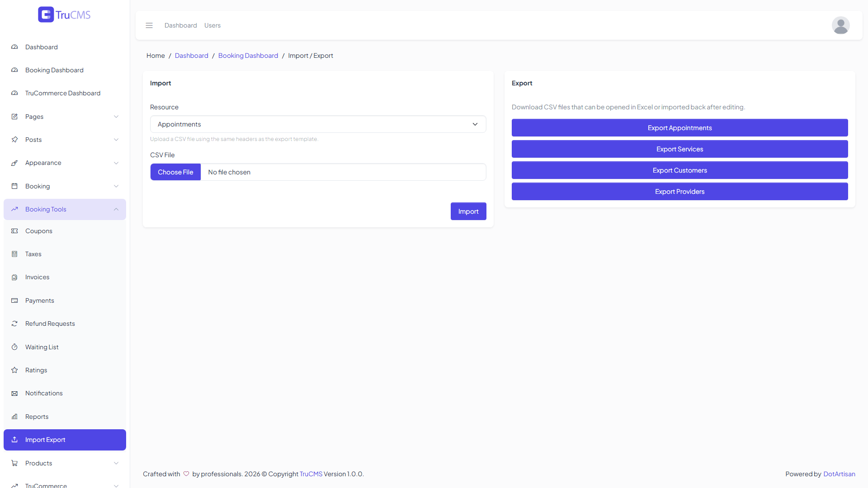This screenshot has width=868, height=488.
Task: Follow the Booking Dashboard breadcrumb link
Action: (x=248, y=56)
